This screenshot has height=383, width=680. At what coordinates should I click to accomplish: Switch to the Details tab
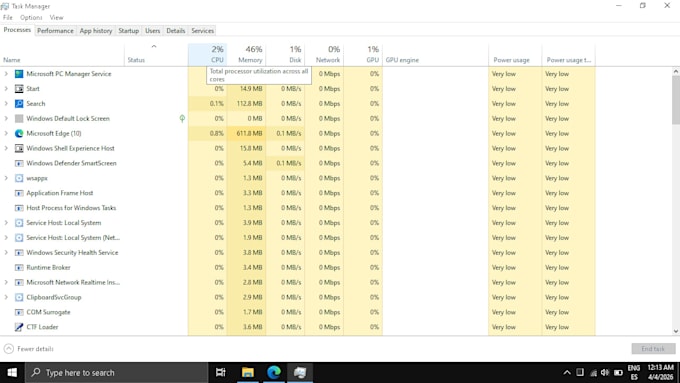pyautogui.click(x=176, y=31)
